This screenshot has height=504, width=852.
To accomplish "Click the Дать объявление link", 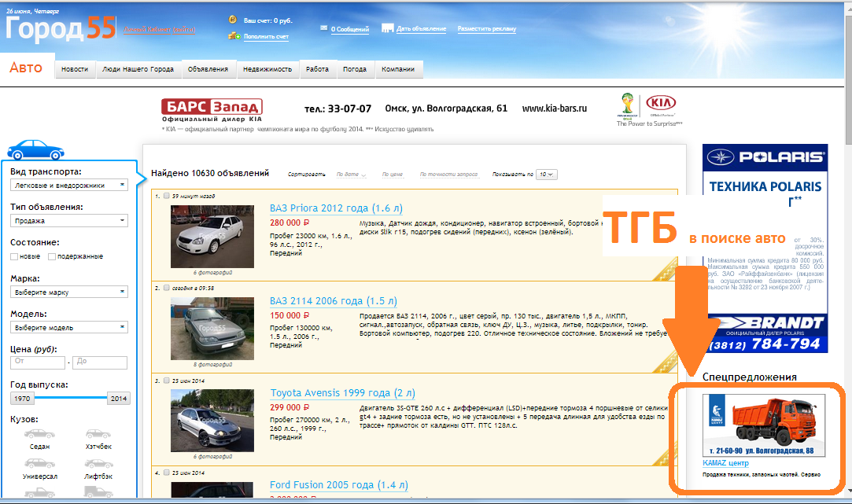I will point(421,29).
